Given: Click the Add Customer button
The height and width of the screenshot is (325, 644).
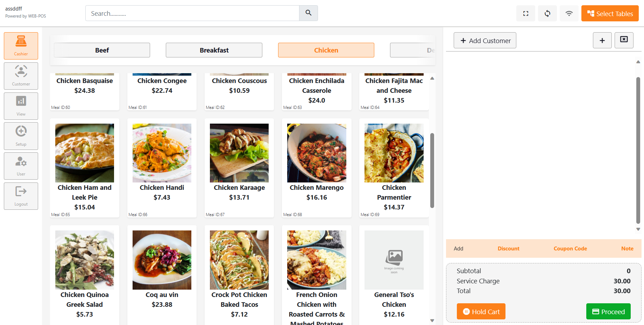Looking at the screenshot, I should click(485, 40).
